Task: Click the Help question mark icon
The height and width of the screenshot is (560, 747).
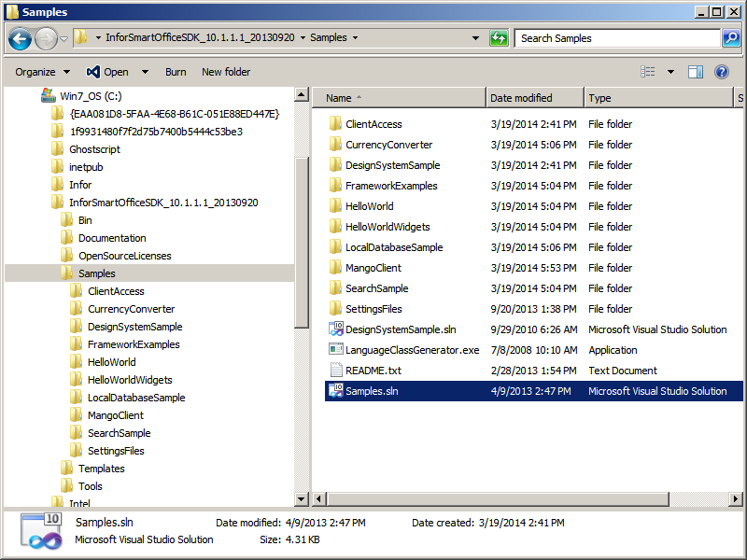Action: pyautogui.click(x=722, y=72)
